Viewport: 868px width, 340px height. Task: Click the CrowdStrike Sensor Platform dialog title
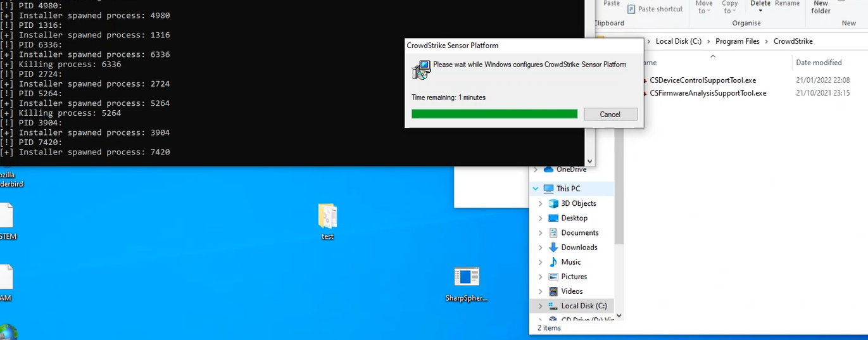[x=452, y=46]
